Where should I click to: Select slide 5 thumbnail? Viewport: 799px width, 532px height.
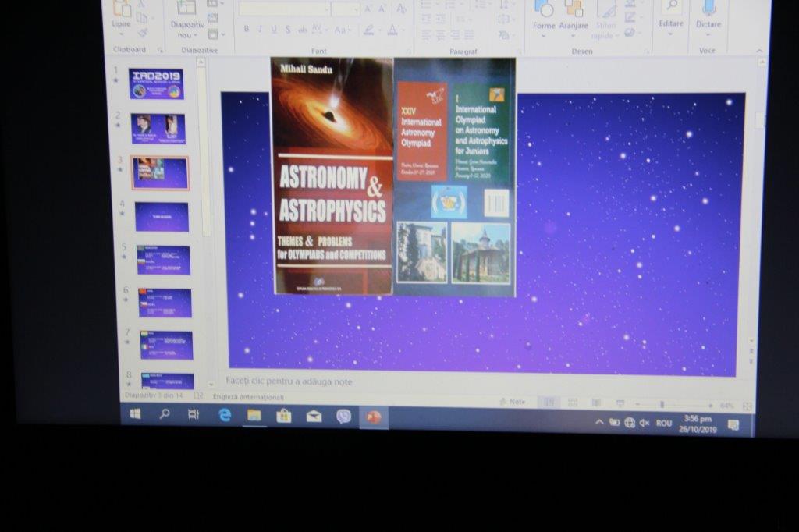(x=163, y=260)
